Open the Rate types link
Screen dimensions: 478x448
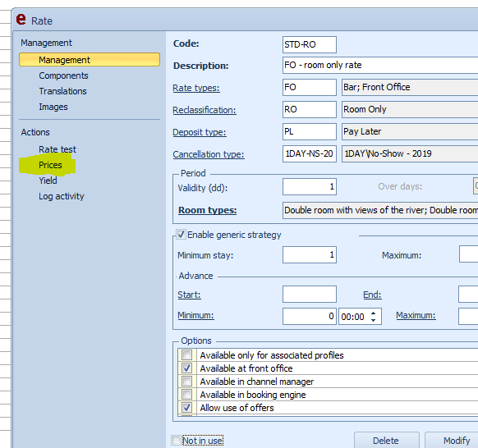(196, 88)
